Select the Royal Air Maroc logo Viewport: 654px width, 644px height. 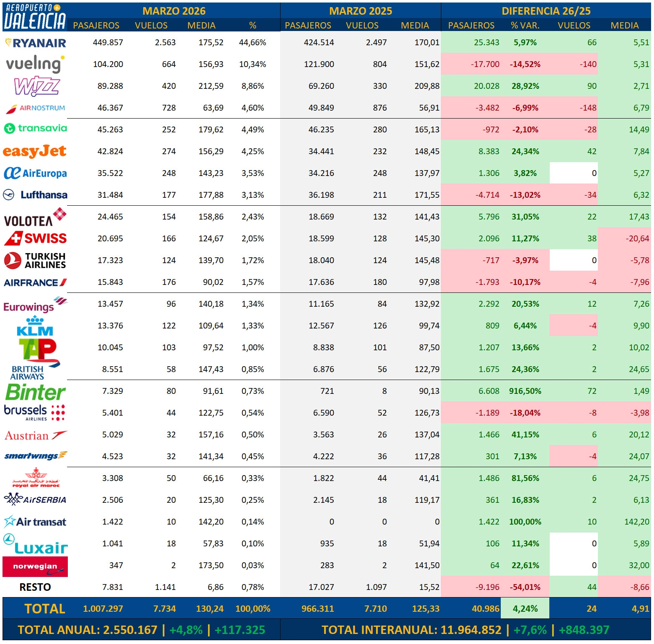(x=36, y=478)
